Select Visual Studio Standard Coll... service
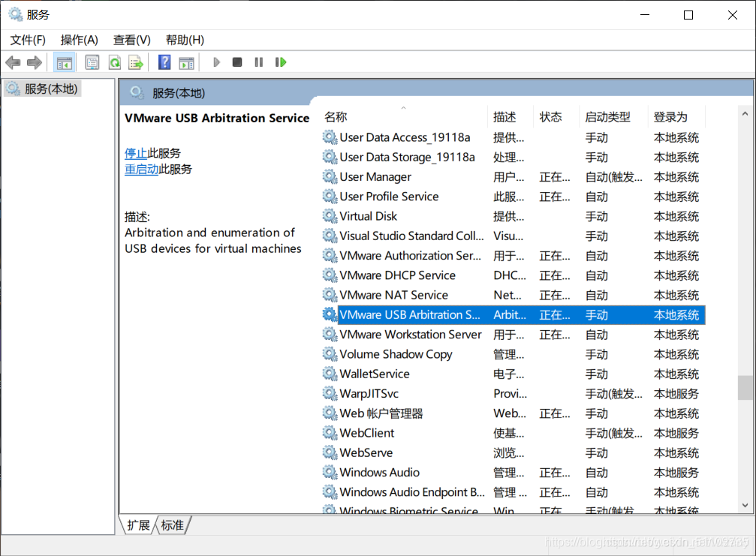The width and height of the screenshot is (756, 556). tap(513, 236)
